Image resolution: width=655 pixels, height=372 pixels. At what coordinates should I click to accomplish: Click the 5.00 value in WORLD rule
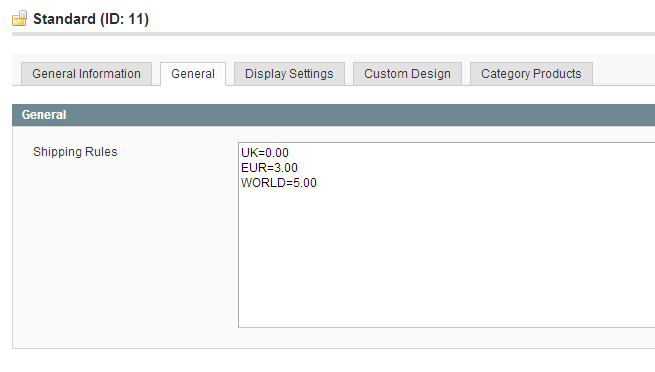coord(305,183)
